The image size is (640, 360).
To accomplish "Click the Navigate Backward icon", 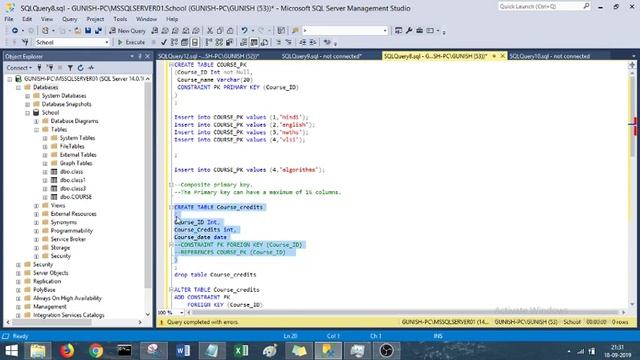I will point(15,31).
